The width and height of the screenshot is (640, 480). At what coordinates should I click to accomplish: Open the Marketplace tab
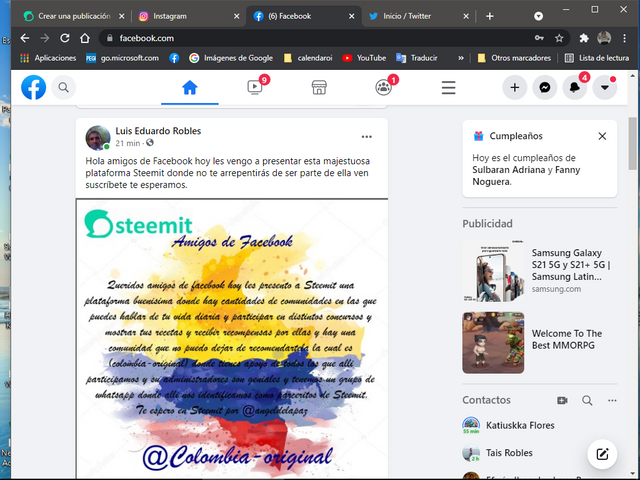coord(319,87)
